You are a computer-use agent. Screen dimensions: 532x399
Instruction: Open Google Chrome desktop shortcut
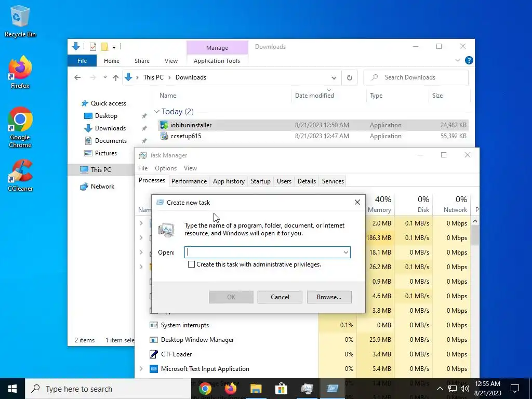[20, 128]
